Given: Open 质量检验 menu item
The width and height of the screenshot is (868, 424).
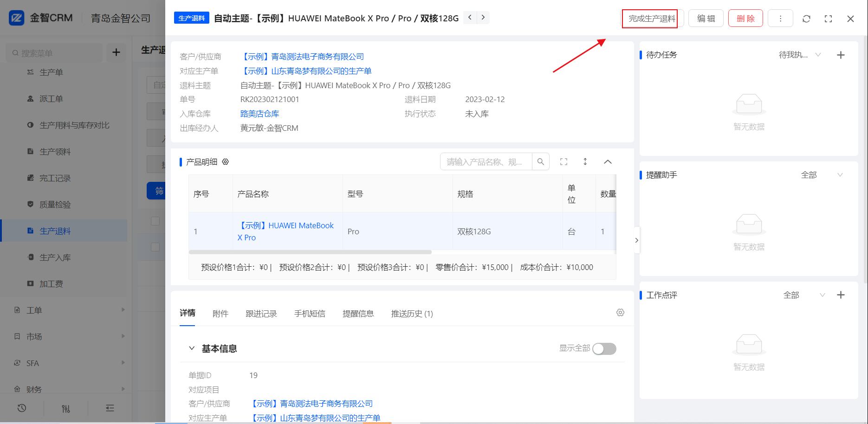Looking at the screenshot, I should pyautogui.click(x=55, y=205).
